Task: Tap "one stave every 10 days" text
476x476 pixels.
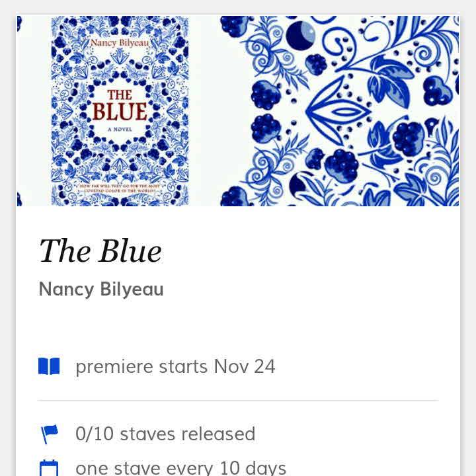Action: 180,468
